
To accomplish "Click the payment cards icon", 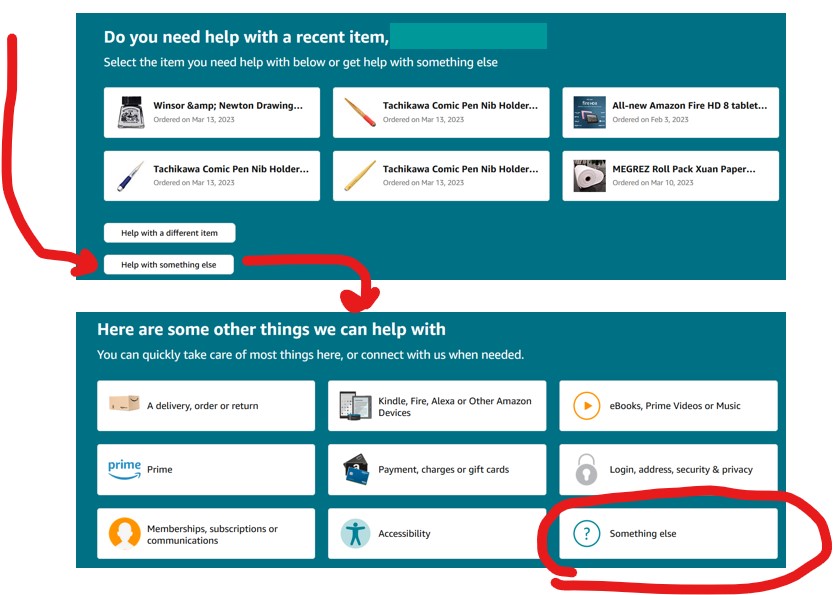I will tap(352, 468).
